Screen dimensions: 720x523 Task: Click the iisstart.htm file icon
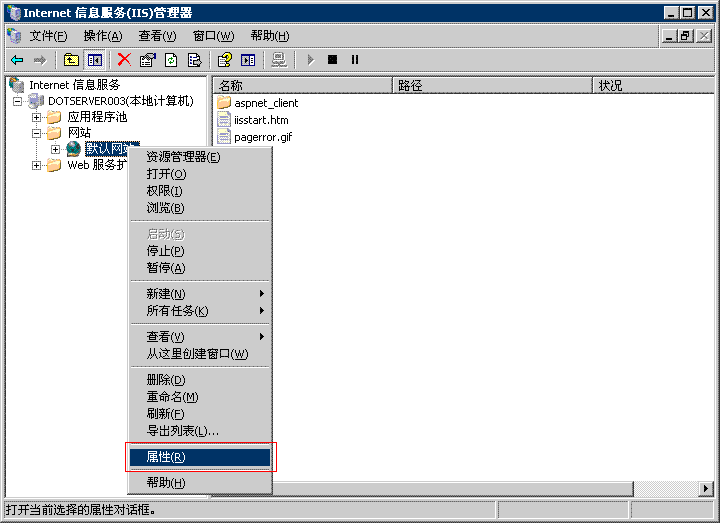[x=224, y=120]
